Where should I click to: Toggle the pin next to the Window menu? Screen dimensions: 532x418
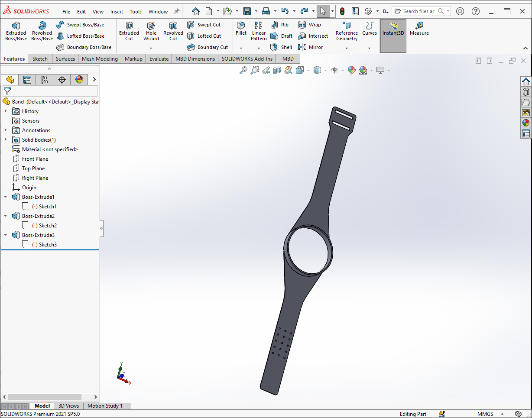(x=176, y=11)
